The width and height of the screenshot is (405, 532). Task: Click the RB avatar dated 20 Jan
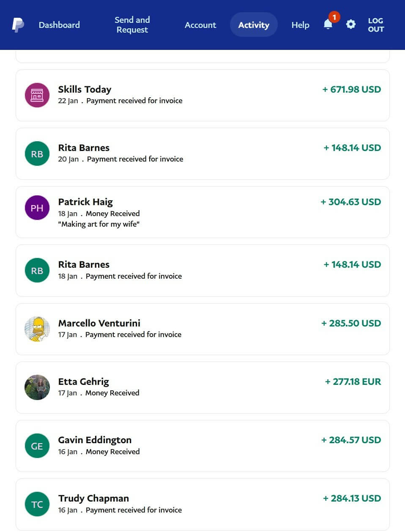coord(37,154)
